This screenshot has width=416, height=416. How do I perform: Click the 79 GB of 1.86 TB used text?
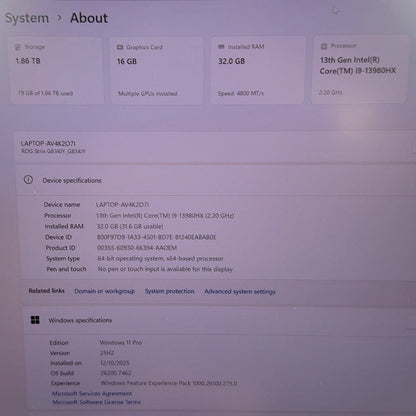[45, 93]
